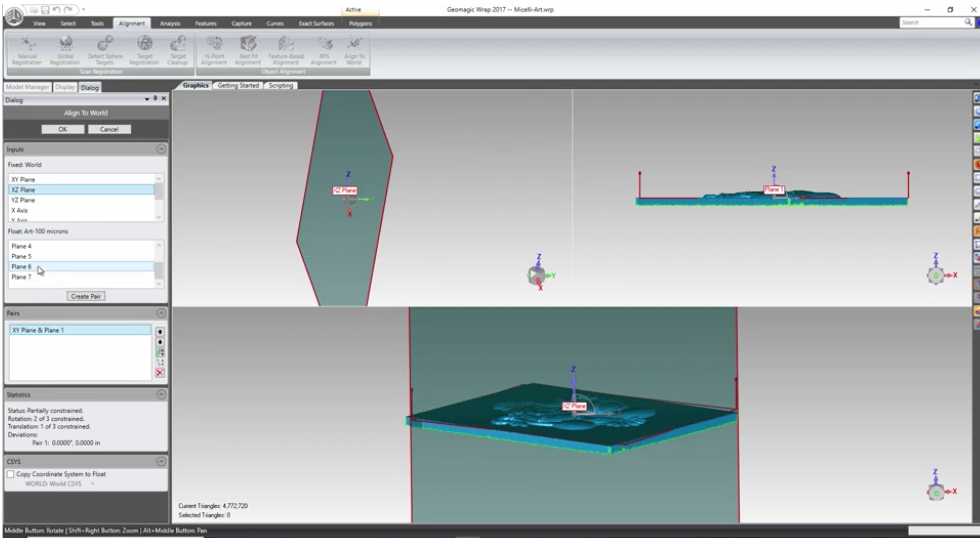Click the Detect Sphere Targets tool
The height and width of the screenshot is (538, 980).
click(x=105, y=51)
